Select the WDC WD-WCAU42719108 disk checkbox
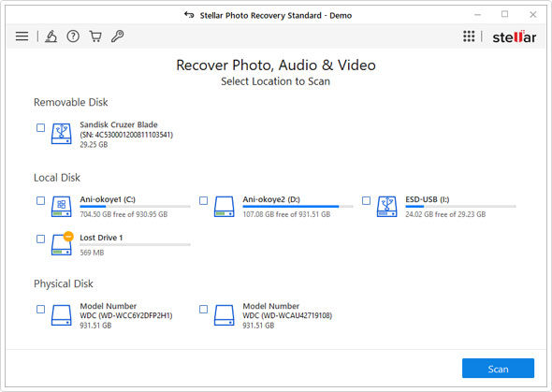The image size is (552, 392). pyautogui.click(x=203, y=309)
